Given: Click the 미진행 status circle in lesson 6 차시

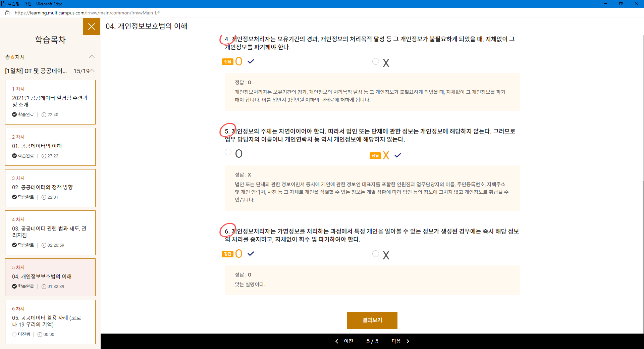Looking at the screenshot, I should (x=14, y=334).
